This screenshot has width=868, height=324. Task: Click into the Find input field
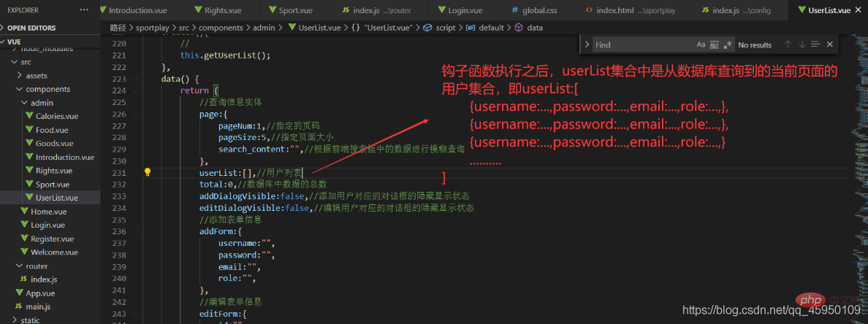tap(642, 45)
